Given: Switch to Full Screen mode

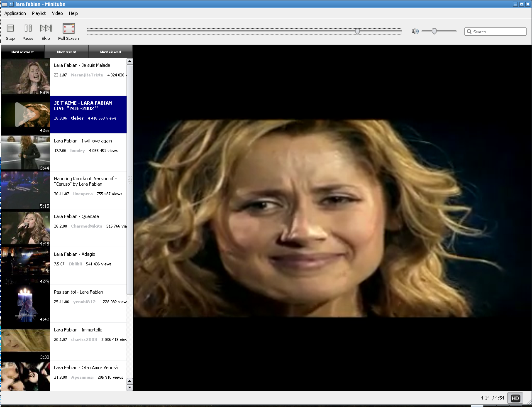Looking at the screenshot, I should [x=68, y=32].
